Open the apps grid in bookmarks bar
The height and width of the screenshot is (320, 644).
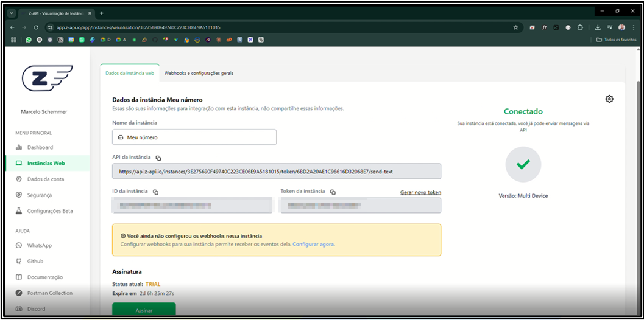tap(13, 40)
